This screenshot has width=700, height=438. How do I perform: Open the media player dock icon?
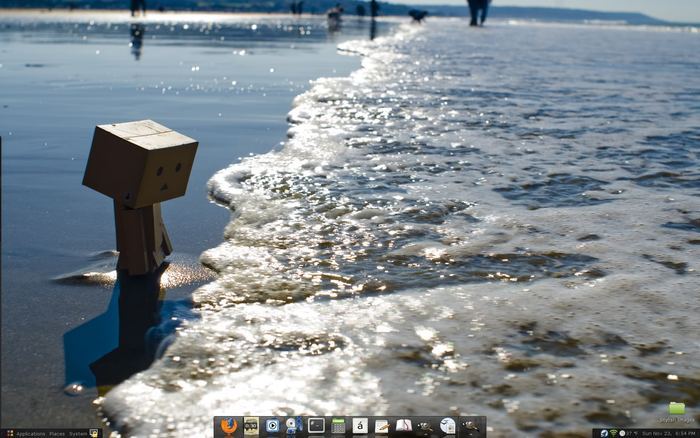[272, 426]
